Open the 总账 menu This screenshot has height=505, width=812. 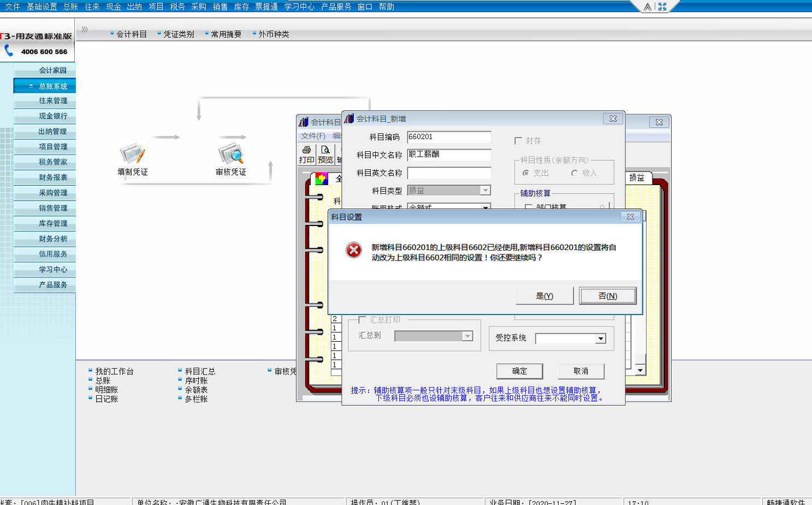(70, 7)
